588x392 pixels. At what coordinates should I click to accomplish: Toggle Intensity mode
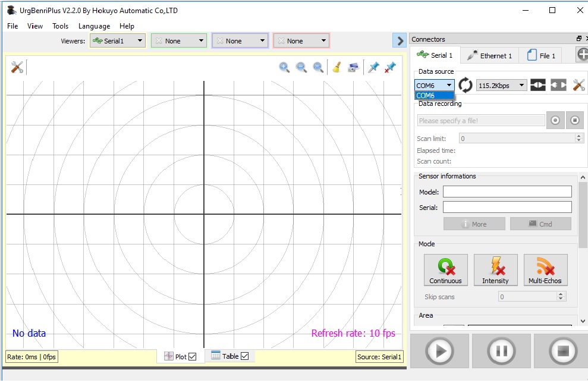point(495,270)
